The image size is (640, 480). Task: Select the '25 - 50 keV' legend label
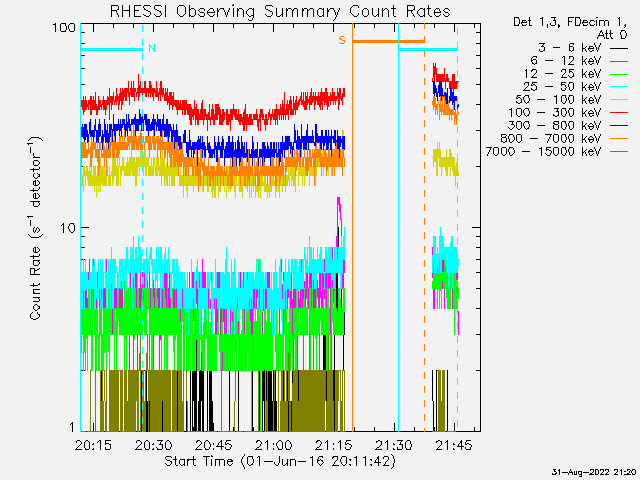coord(562,87)
